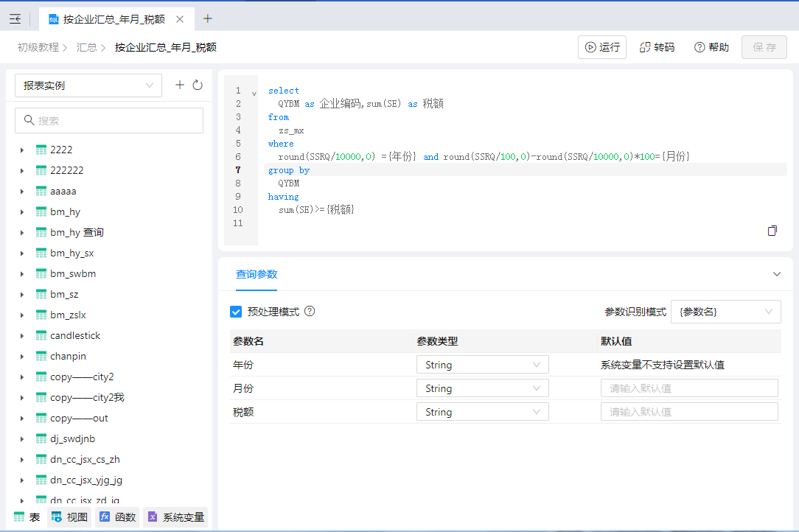Open 参数识别模式 dropdown showing {参数名}
The height and width of the screenshot is (532, 799).
click(x=725, y=312)
